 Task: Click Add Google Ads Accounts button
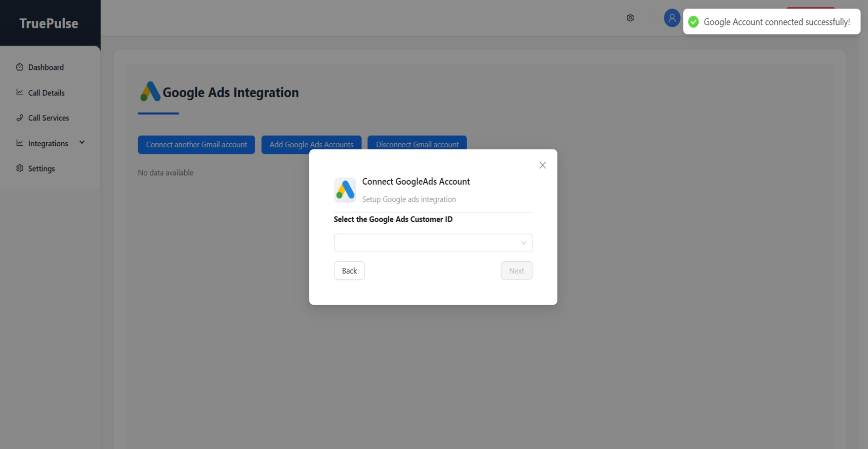[x=311, y=144]
